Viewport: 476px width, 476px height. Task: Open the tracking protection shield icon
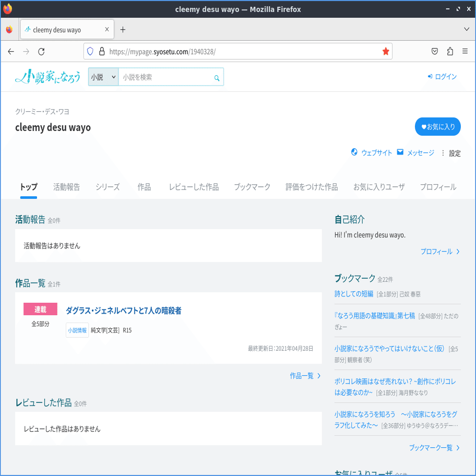[90, 51]
